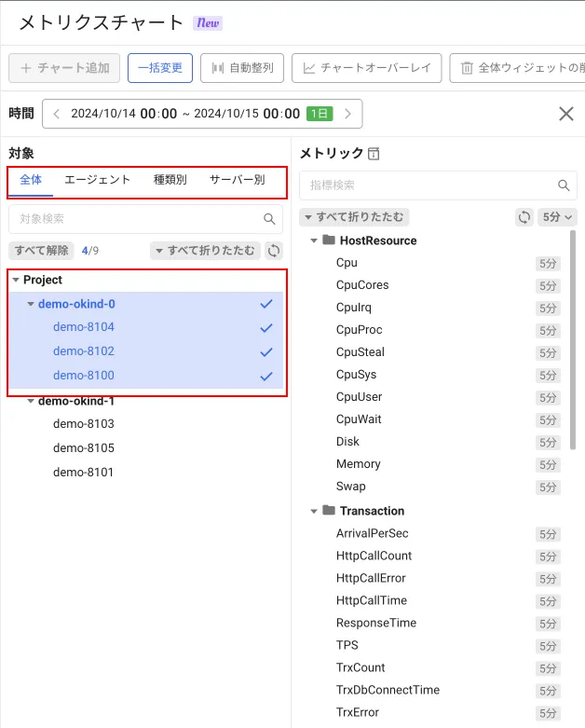Toggle checkmark on demo-8100 row
585x728 pixels.
click(x=266, y=377)
